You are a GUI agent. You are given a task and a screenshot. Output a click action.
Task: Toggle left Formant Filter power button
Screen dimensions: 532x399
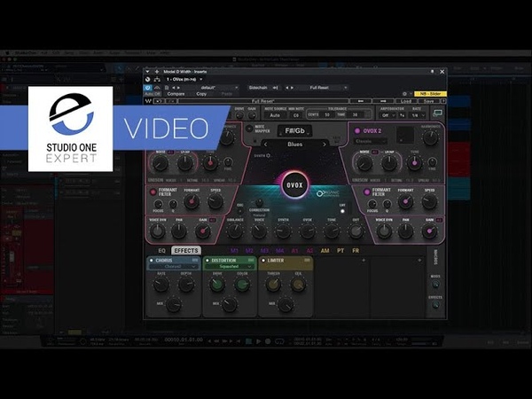click(153, 192)
